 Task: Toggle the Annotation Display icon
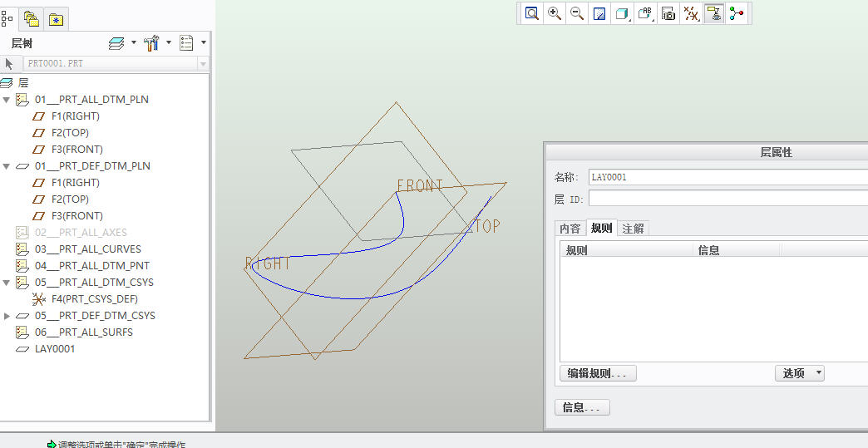pyautogui.click(x=714, y=13)
